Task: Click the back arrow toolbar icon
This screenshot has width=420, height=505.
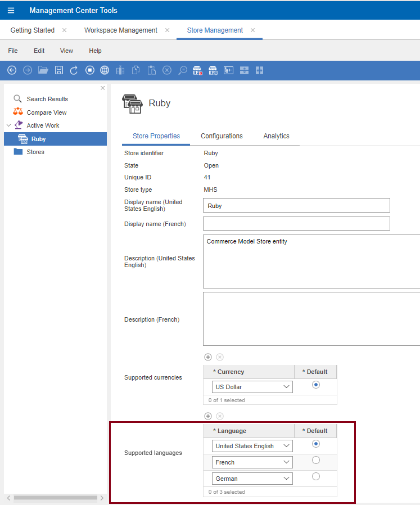Action: pyautogui.click(x=12, y=70)
